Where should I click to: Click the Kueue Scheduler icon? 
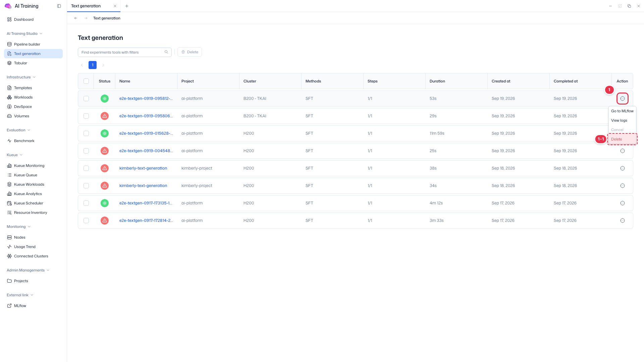point(9,203)
